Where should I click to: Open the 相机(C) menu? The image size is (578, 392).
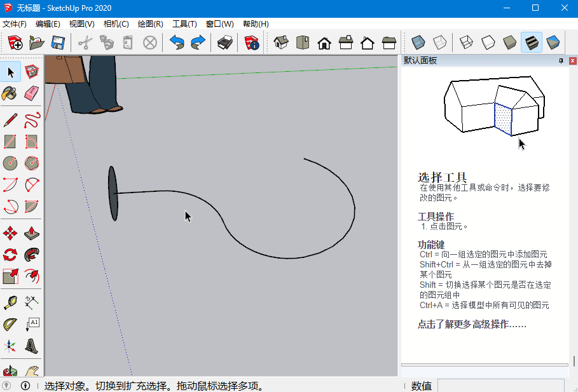pyautogui.click(x=116, y=24)
